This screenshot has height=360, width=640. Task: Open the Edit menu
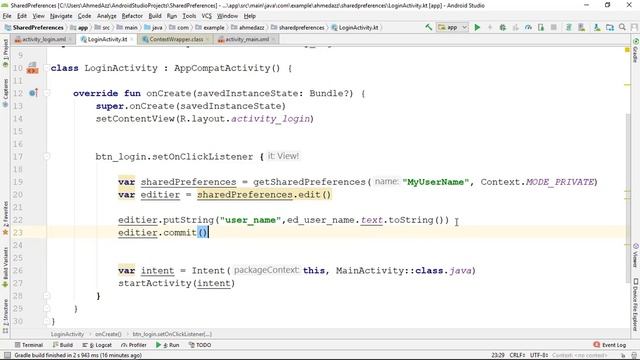[22, 16]
